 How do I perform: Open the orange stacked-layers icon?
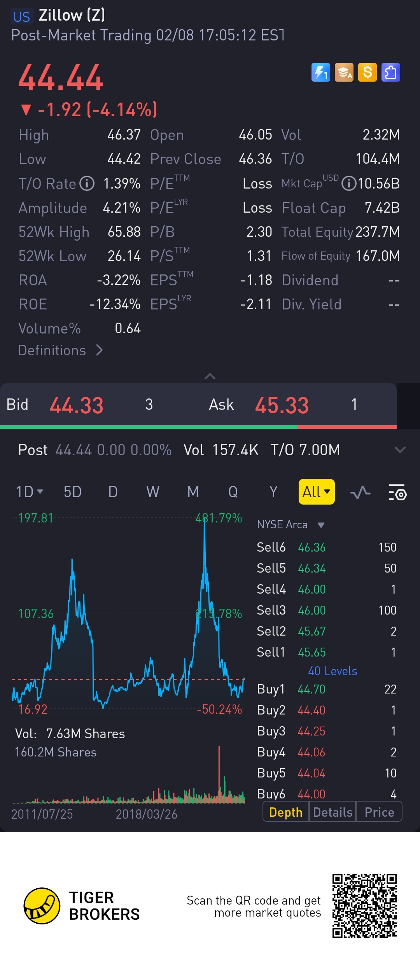[x=344, y=72]
